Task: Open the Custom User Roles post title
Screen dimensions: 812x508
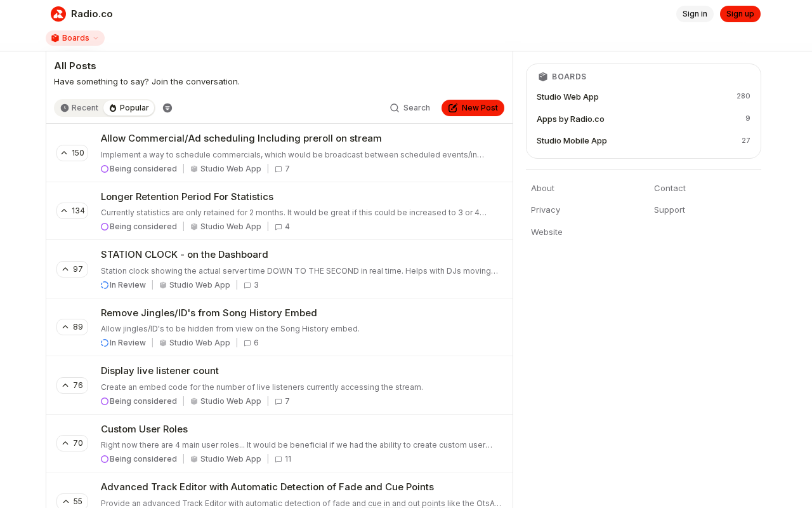Action: point(144,429)
